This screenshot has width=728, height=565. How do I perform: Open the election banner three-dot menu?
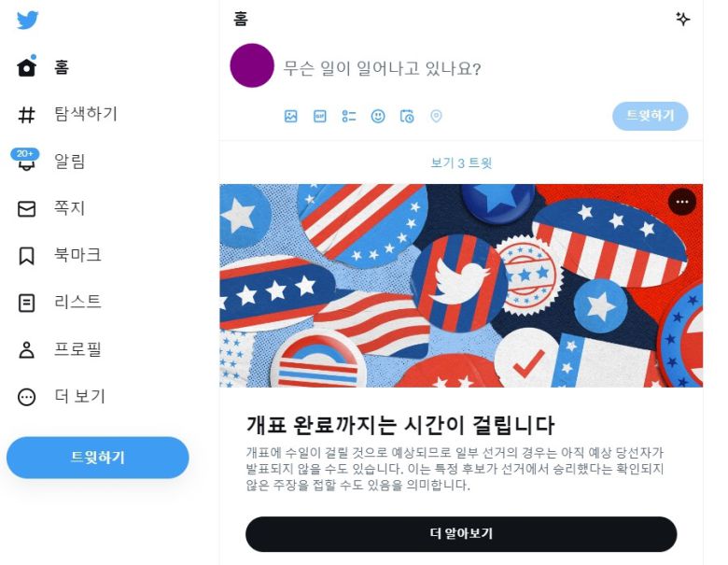coord(682,202)
